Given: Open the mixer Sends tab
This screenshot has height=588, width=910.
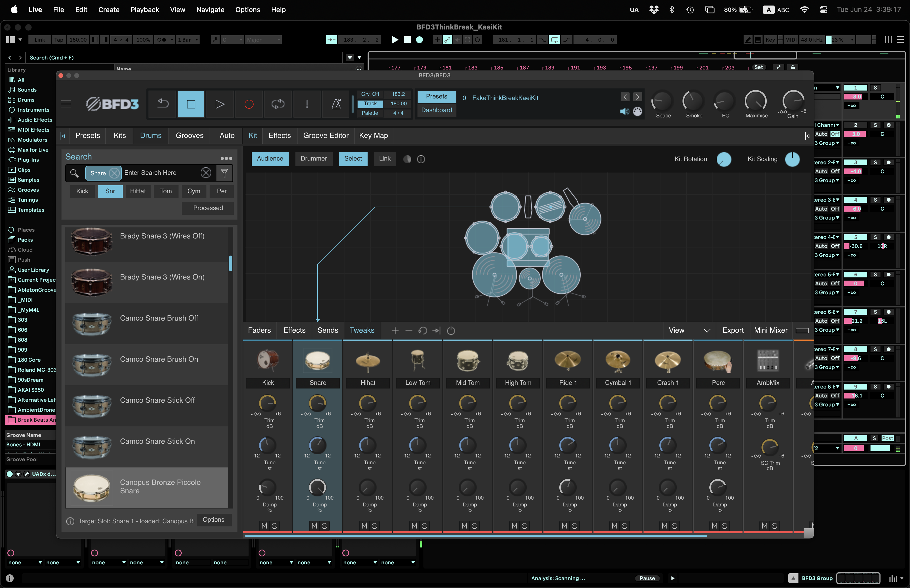Looking at the screenshot, I should click(x=328, y=331).
